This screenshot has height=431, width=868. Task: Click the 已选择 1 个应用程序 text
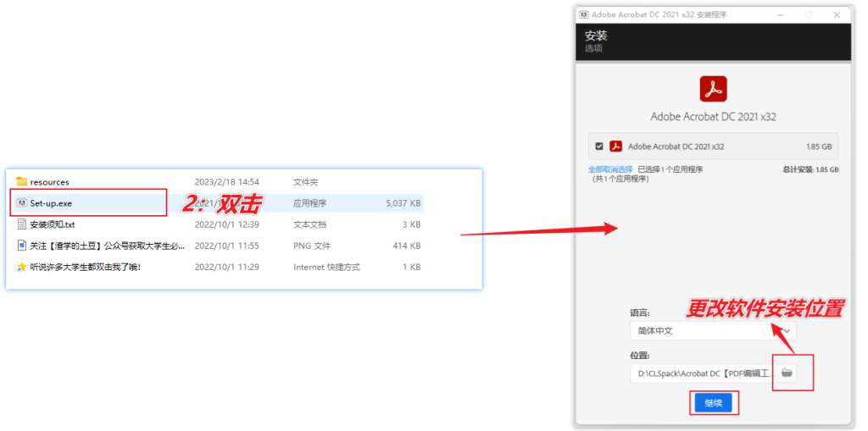tap(670, 169)
